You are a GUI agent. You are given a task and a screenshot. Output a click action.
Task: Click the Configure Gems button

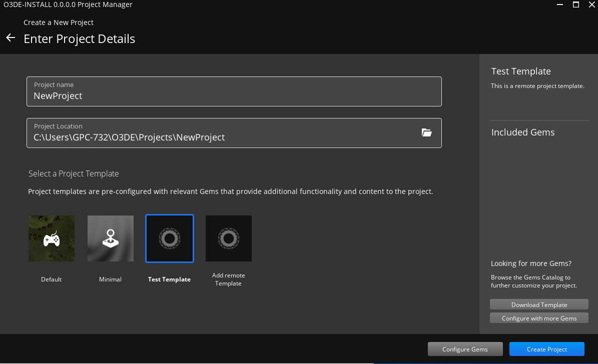tap(465, 349)
